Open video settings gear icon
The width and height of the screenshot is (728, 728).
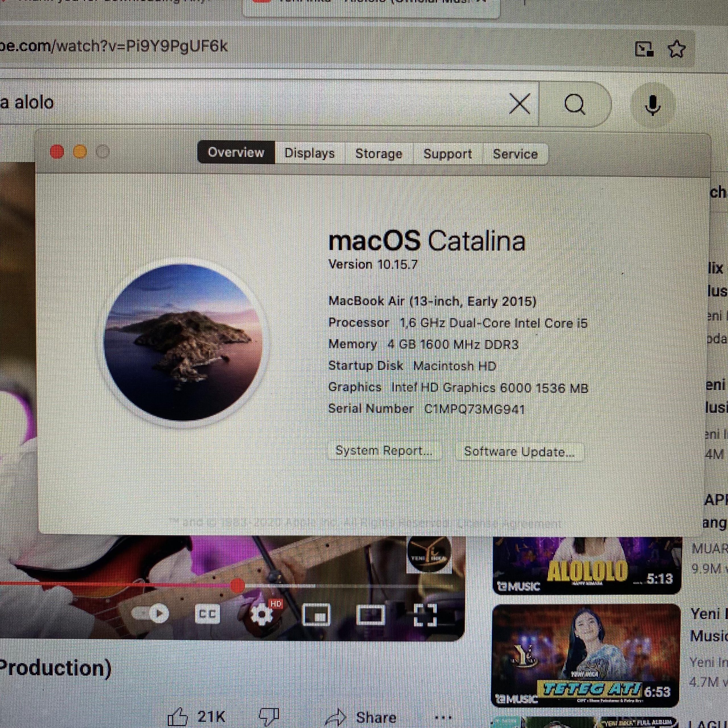(x=262, y=615)
